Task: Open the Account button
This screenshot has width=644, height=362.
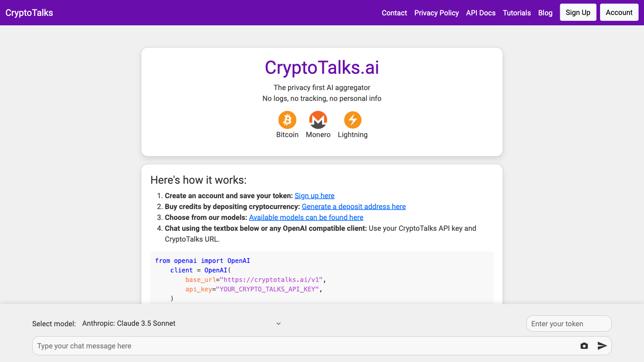Action: point(619,12)
